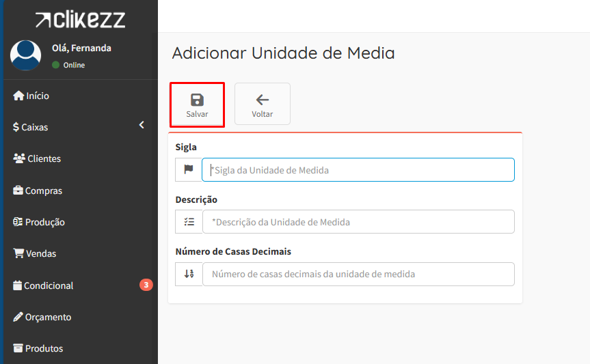
Task: Click the flag icon beside Sigla field
Action: click(x=189, y=170)
